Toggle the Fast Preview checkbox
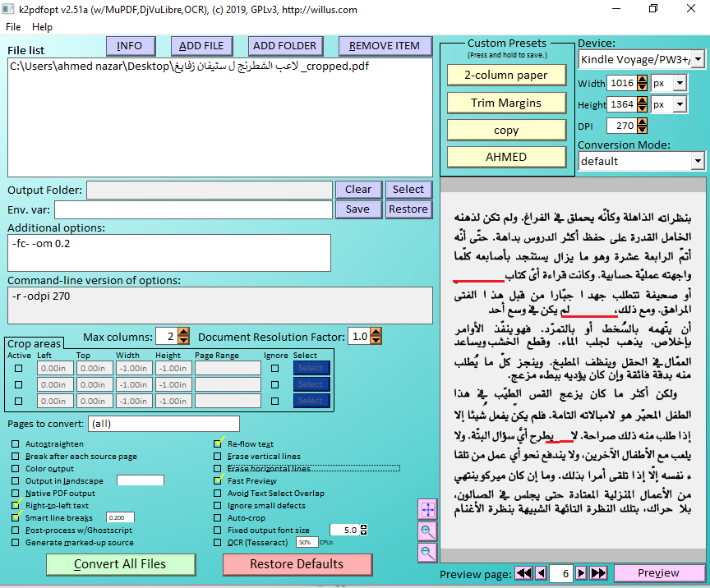The height and width of the screenshot is (588, 710). coord(218,480)
